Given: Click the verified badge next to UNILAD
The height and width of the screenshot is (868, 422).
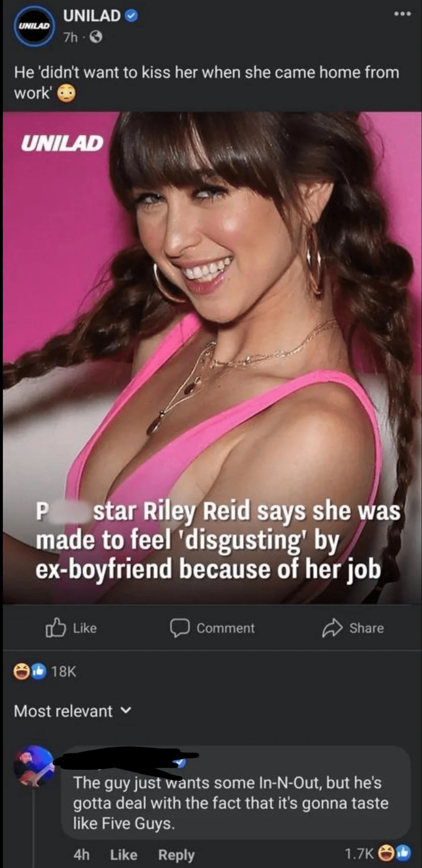Looking at the screenshot, I should point(132,16).
